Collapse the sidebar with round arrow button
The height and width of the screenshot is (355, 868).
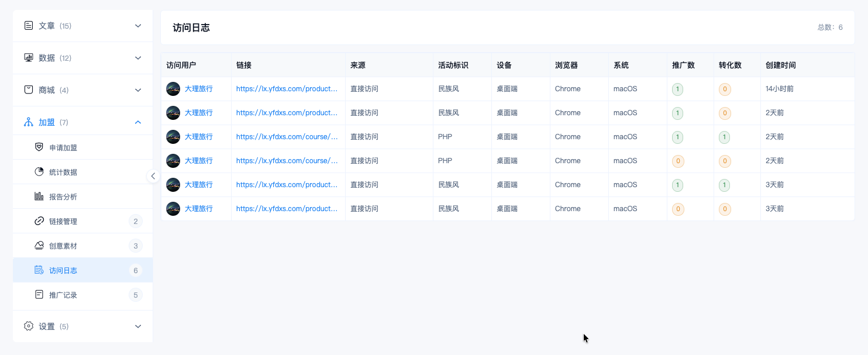(153, 176)
